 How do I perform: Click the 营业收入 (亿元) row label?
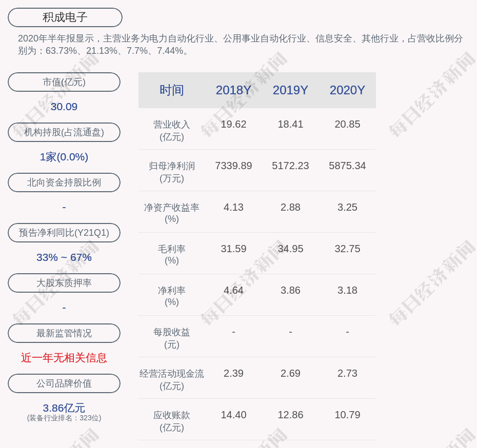click(x=172, y=131)
